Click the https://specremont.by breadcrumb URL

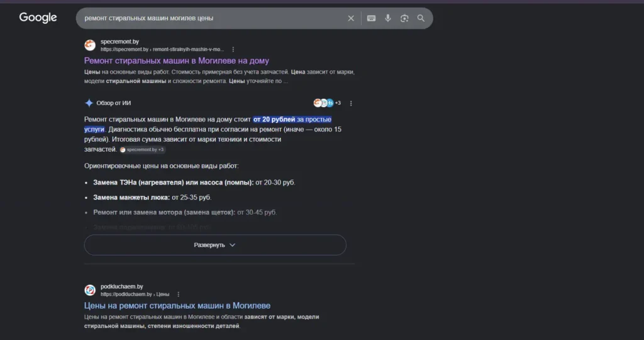[162, 49]
